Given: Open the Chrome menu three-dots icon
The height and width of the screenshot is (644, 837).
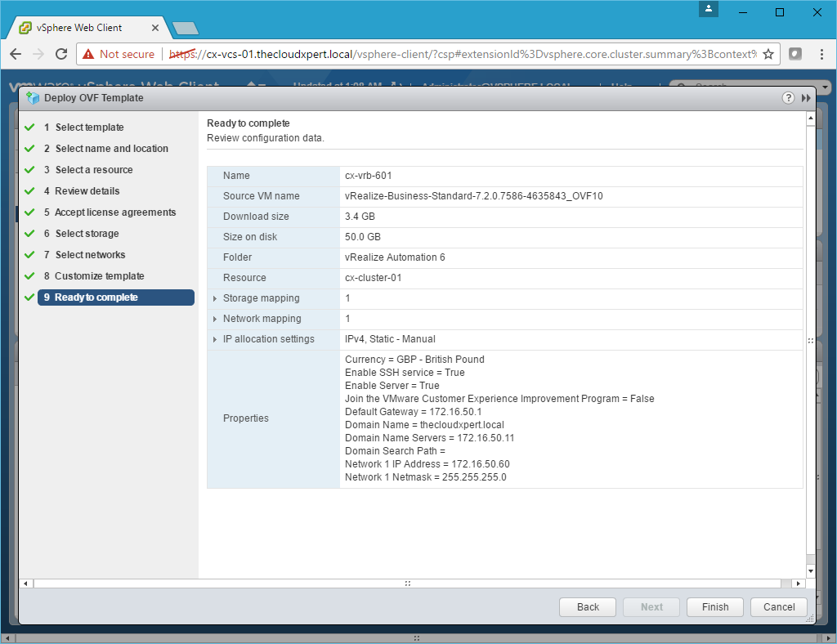Looking at the screenshot, I should 821,54.
